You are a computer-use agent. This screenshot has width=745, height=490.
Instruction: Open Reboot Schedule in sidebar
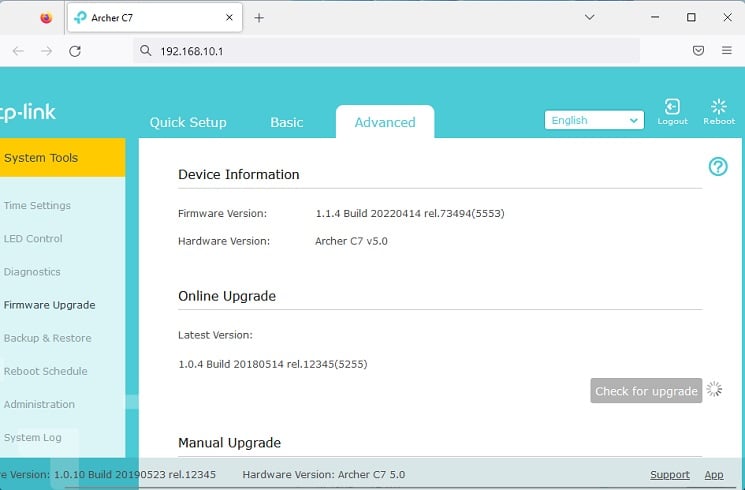coord(46,371)
